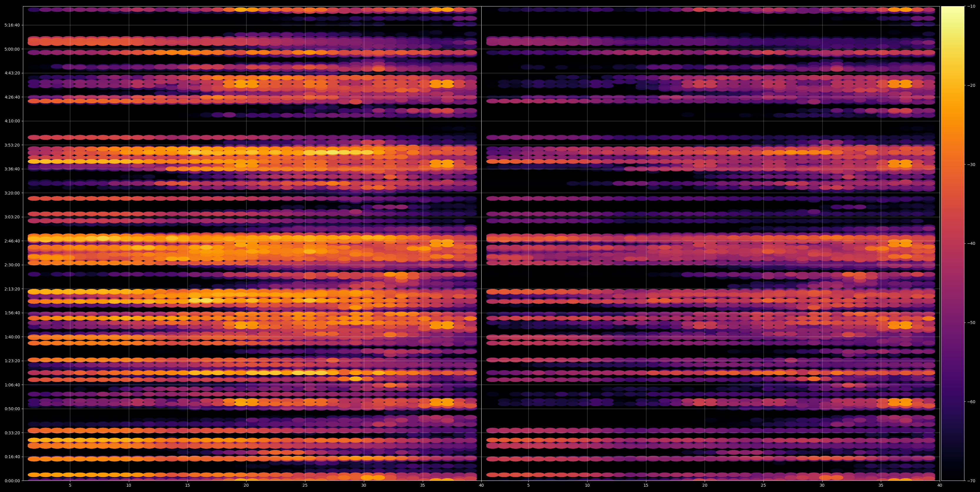
Task: Click the 1:23:20 time label
Action: [12, 361]
